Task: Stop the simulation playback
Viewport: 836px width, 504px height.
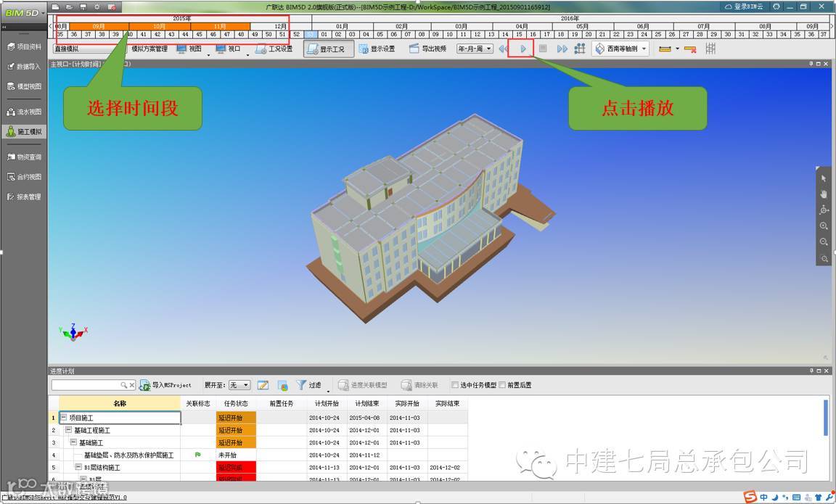Action: 543,49
